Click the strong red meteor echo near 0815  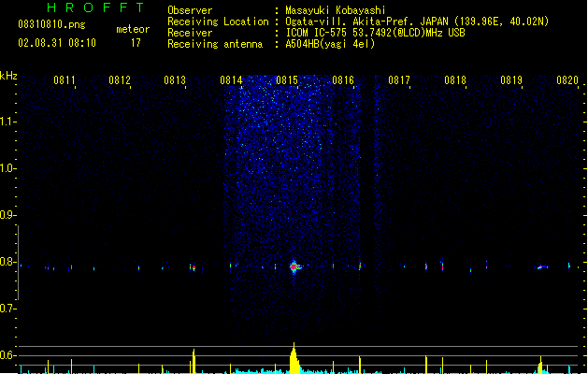(294, 266)
